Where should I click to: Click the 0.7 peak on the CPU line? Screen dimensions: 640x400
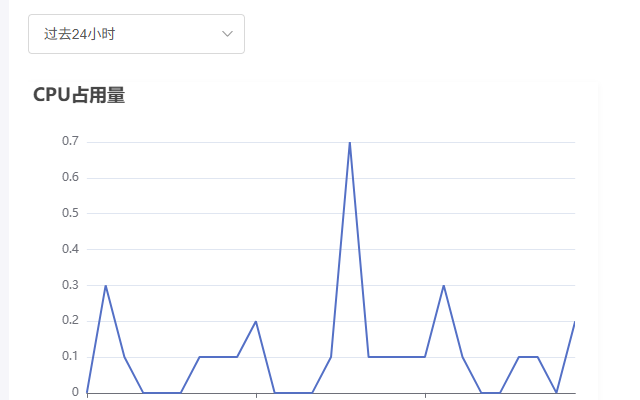(x=350, y=142)
